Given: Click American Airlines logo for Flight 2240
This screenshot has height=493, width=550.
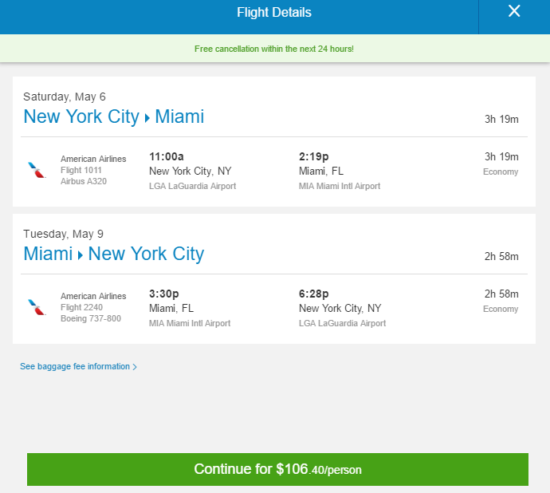Looking at the screenshot, I should point(37,307).
